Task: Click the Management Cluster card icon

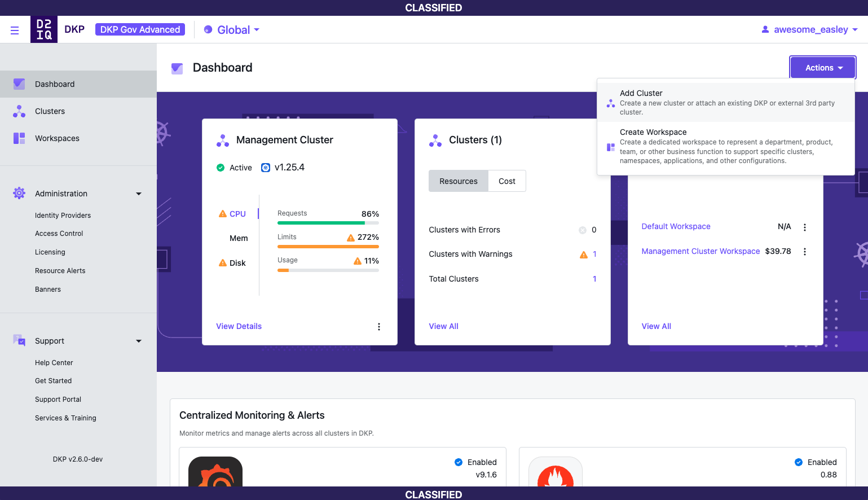Action: [x=223, y=141]
